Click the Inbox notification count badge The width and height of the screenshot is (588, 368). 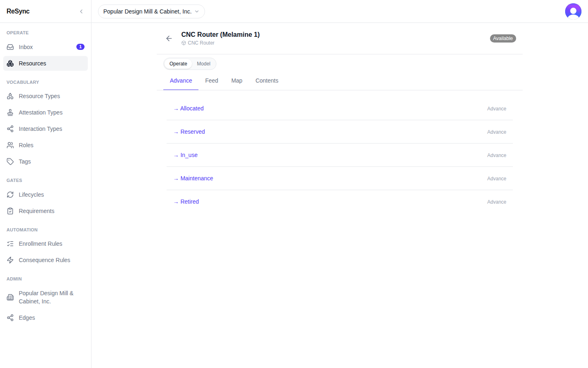coord(80,47)
